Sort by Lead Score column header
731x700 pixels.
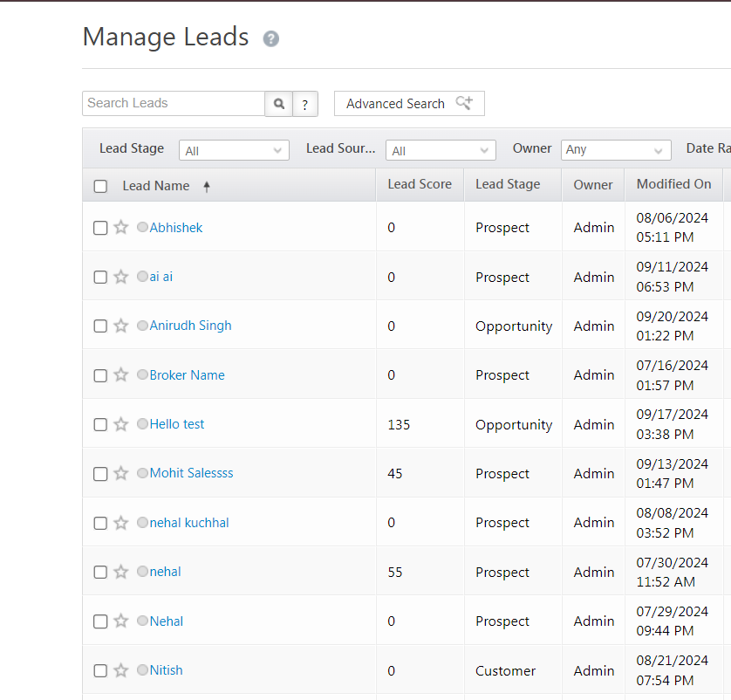[x=420, y=184]
